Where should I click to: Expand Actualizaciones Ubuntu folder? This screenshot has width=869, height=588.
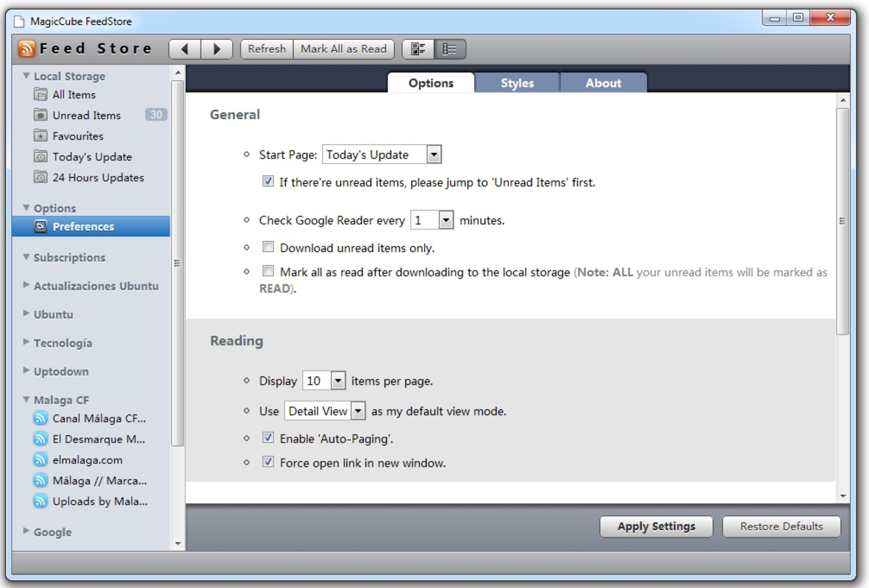26,285
